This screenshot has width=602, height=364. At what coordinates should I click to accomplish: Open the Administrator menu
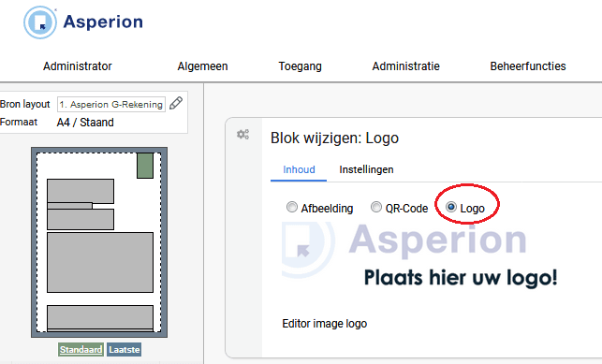point(77,66)
